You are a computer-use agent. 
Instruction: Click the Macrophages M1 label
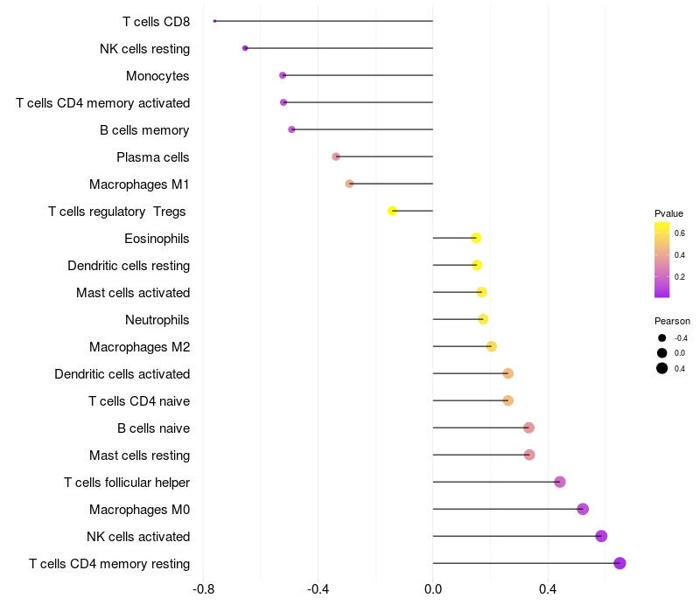coord(139,184)
